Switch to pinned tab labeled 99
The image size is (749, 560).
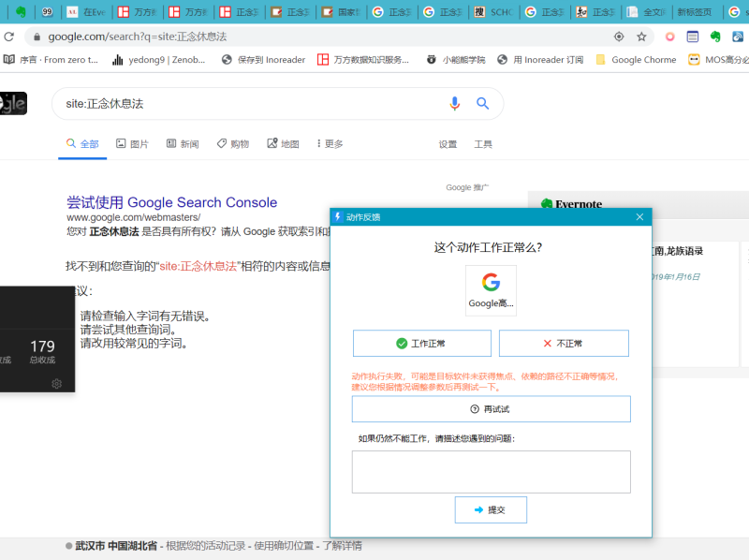[x=47, y=12]
